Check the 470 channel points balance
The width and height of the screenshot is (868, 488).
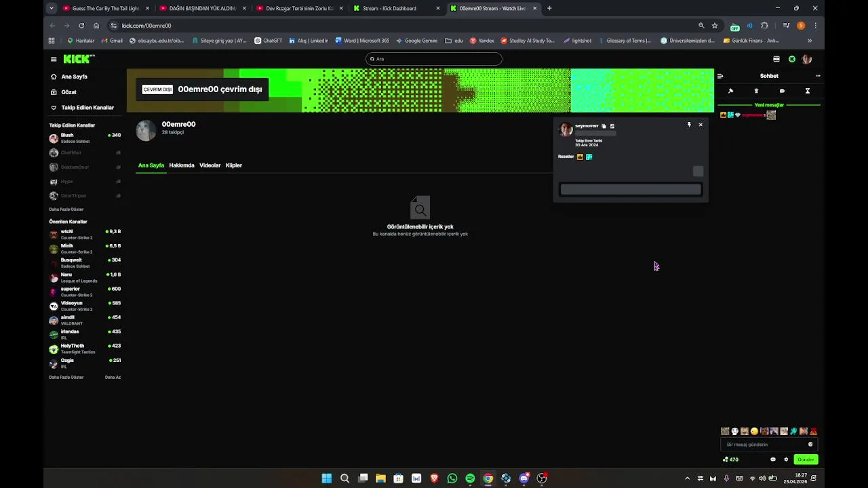coord(731,460)
